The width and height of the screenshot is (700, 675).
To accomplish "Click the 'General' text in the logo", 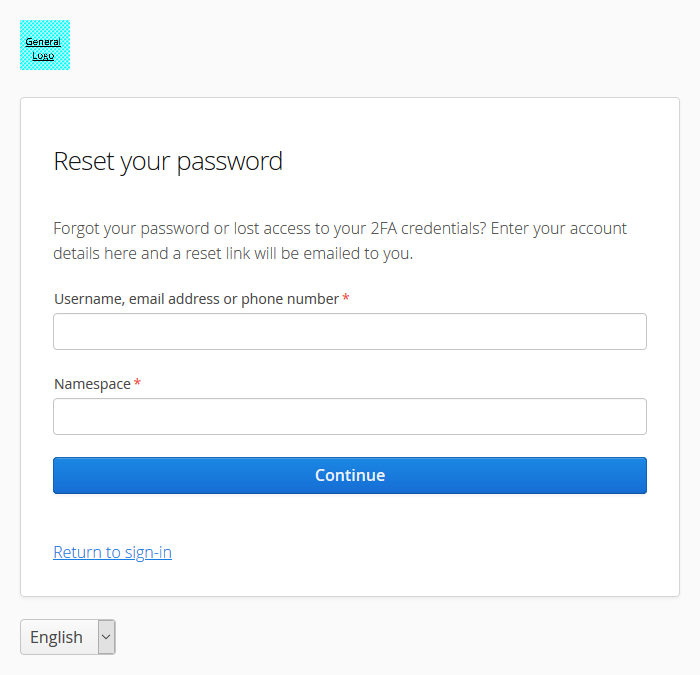I will click(x=43, y=42).
